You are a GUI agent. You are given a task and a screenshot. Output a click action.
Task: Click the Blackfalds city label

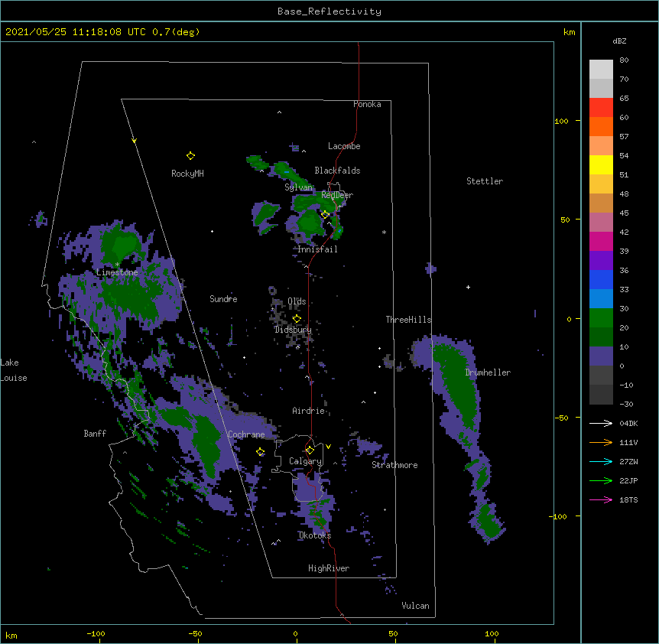(x=337, y=171)
